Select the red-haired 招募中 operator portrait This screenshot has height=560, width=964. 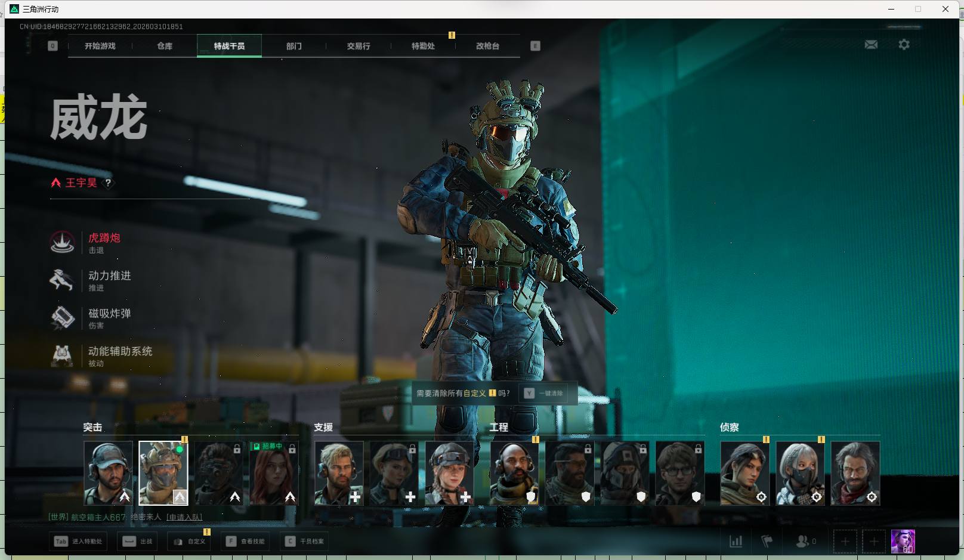pyautogui.click(x=274, y=474)
